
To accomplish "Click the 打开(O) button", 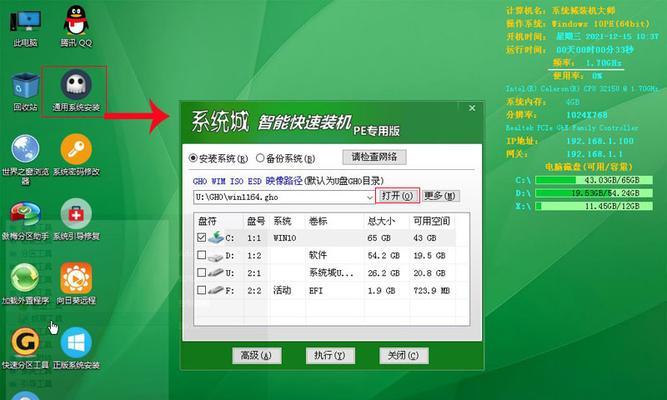I will tap(397, 196).
